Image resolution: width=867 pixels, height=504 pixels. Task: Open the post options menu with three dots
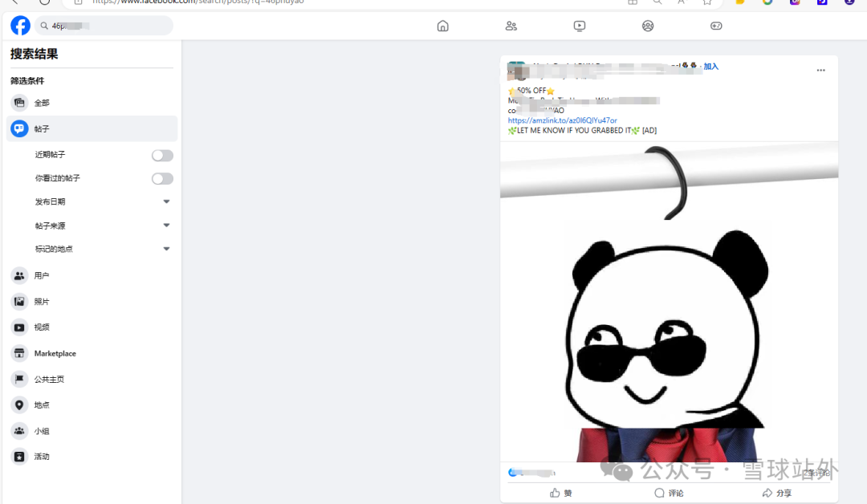[x=820, y=70]
